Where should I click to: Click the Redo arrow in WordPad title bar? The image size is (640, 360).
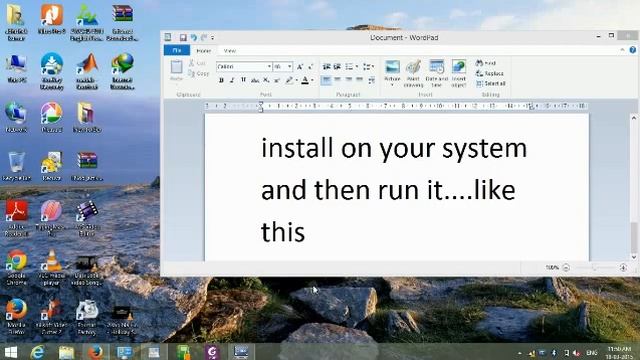tap(204, 38)
